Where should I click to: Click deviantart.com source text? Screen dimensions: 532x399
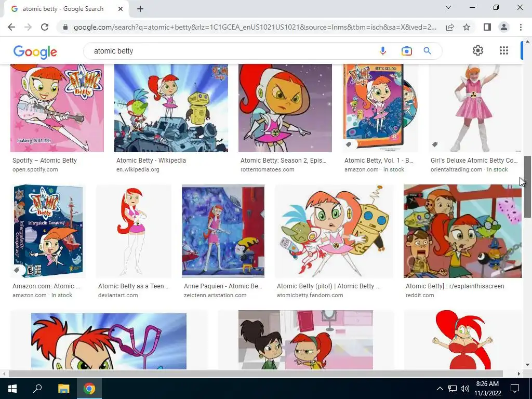click(118, 295)
